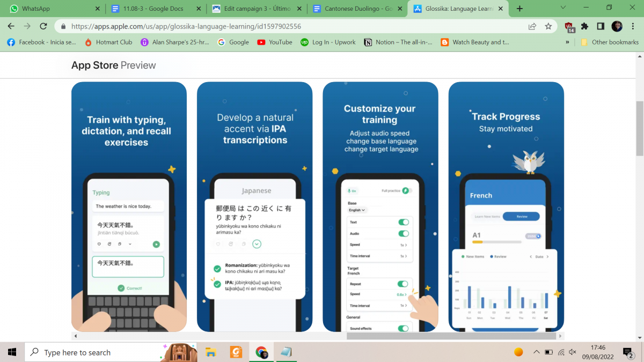View site info via the padlock icon
The width and height of the screenshot is (644, 362).
pos(63,26)
